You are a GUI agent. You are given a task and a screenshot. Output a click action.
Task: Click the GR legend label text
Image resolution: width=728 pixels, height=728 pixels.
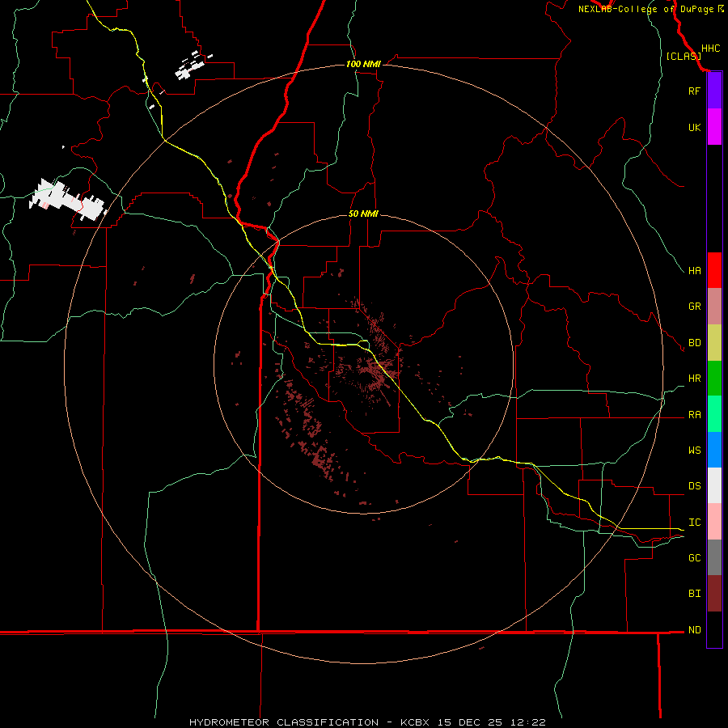click(x=695, y=307)
